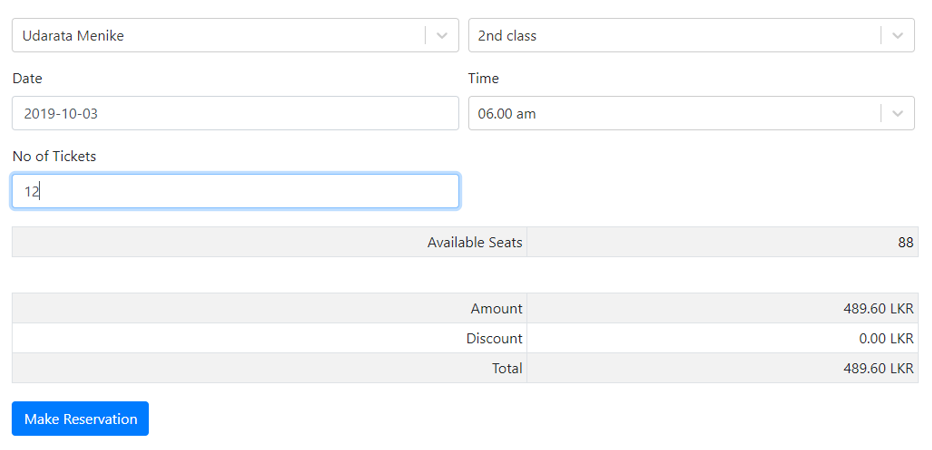Focus the date field showing 2019-10-03

235,114
